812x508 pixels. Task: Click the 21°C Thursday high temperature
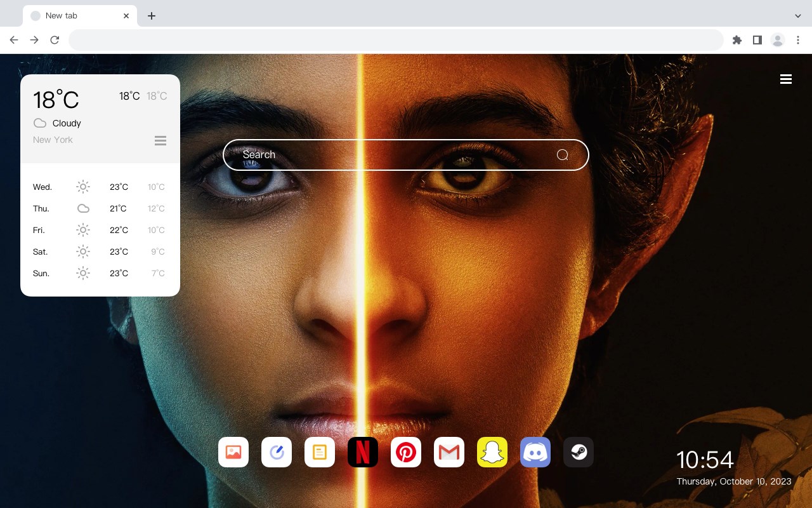point(118,208)
